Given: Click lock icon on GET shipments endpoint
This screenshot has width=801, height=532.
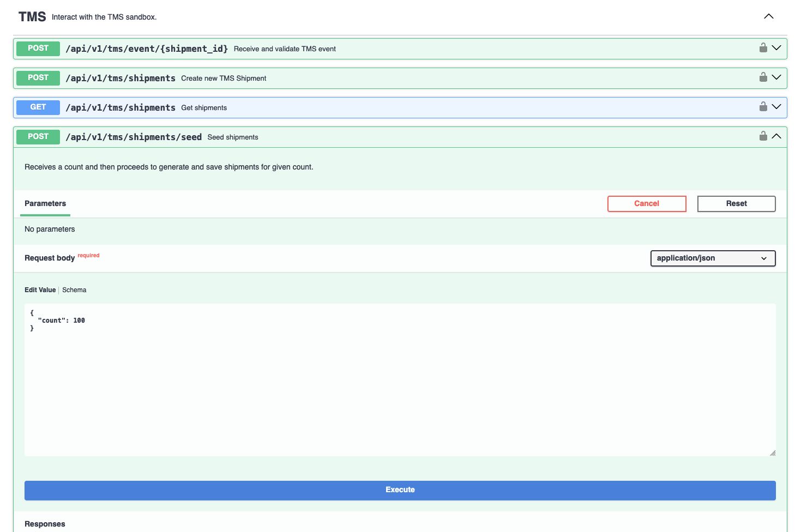Looking at the screenshot, I should click(763, 107).
